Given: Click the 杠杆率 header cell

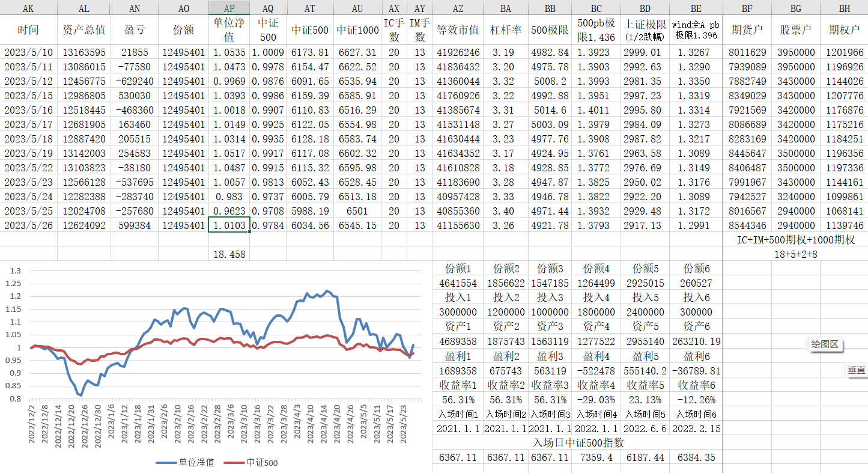Looking at the screenshot, I should point(505,30).
